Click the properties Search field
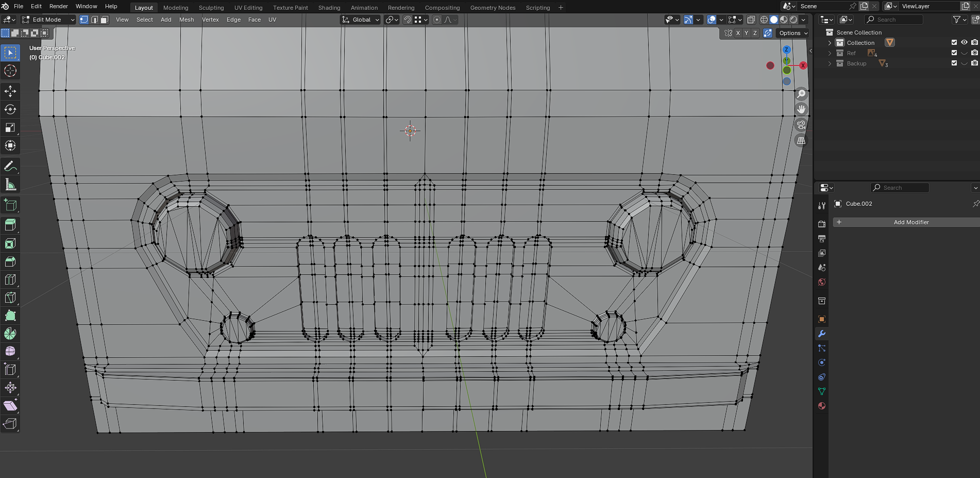 (x=900, y=188)
